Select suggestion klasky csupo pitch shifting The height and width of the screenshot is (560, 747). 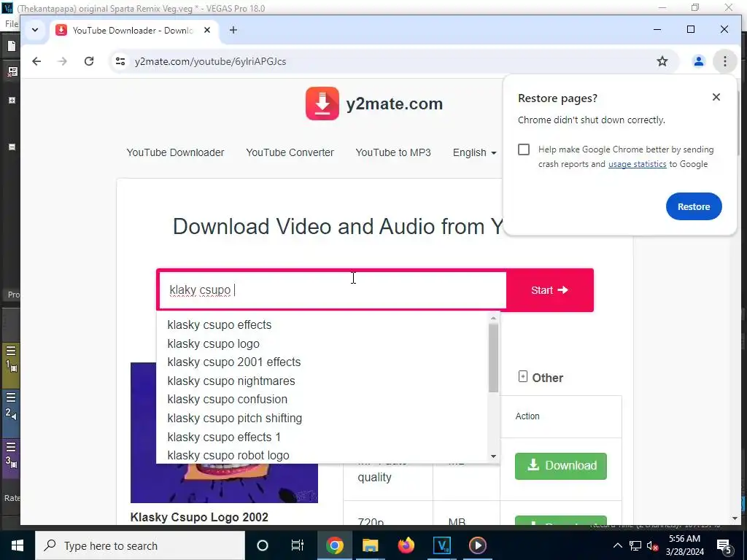click(322, 418)
